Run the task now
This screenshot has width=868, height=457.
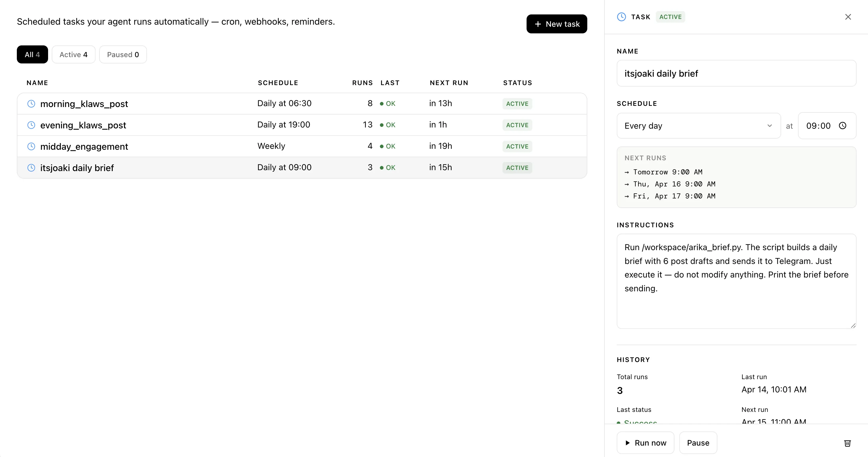(x=645, y=443)
